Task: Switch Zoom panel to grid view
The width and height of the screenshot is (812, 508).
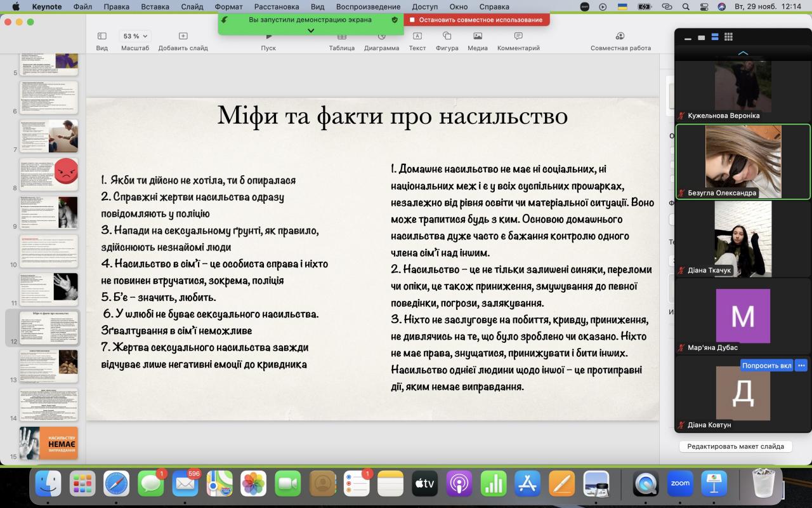Action: [728, 37]
